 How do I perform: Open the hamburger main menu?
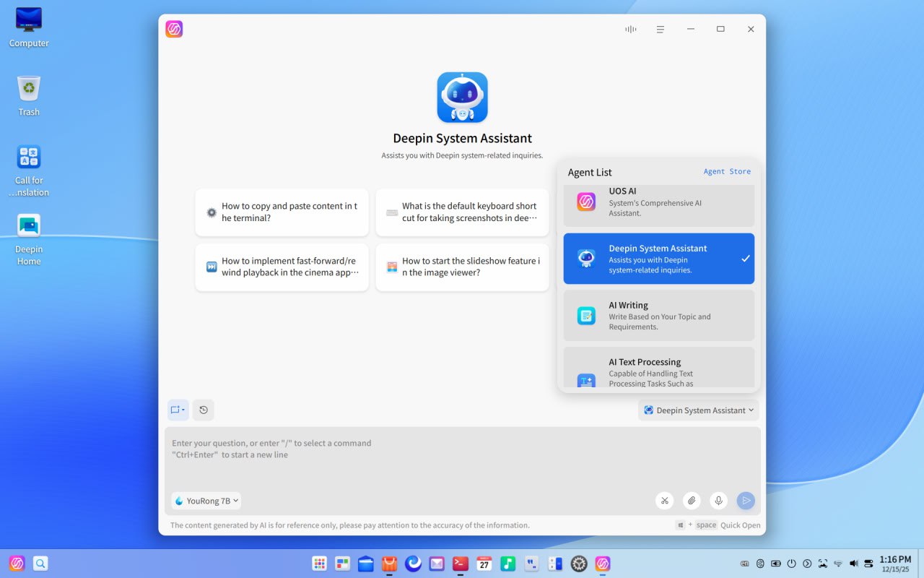point(660,29)
